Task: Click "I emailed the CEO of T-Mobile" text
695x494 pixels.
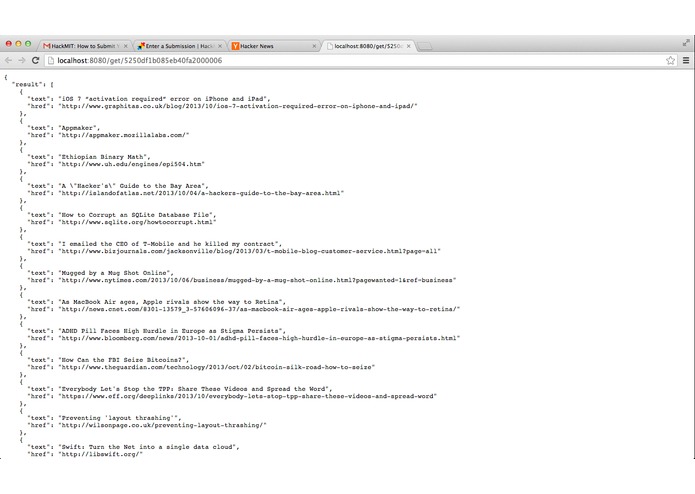Action: pyautogui.click(x=118, y=244)
